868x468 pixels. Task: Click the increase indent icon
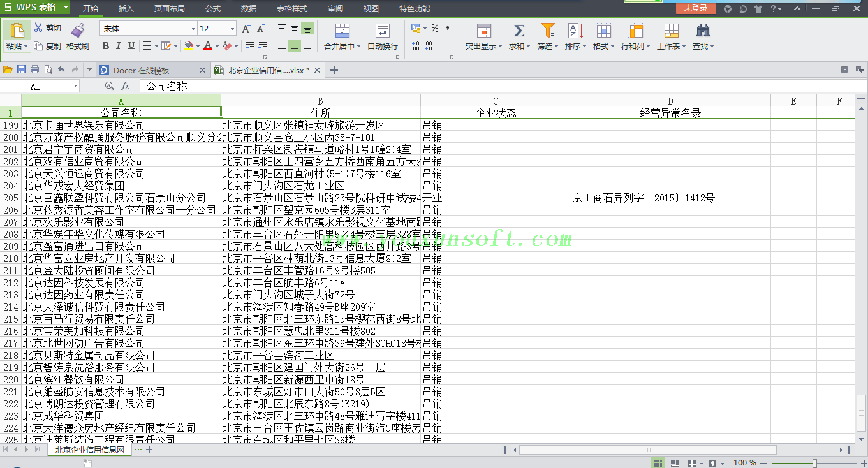point(262,46)
